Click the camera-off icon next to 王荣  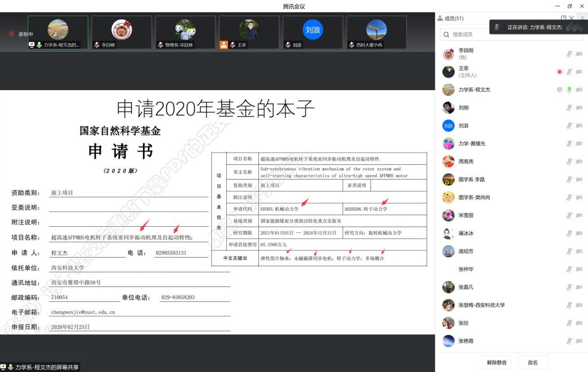579,72
